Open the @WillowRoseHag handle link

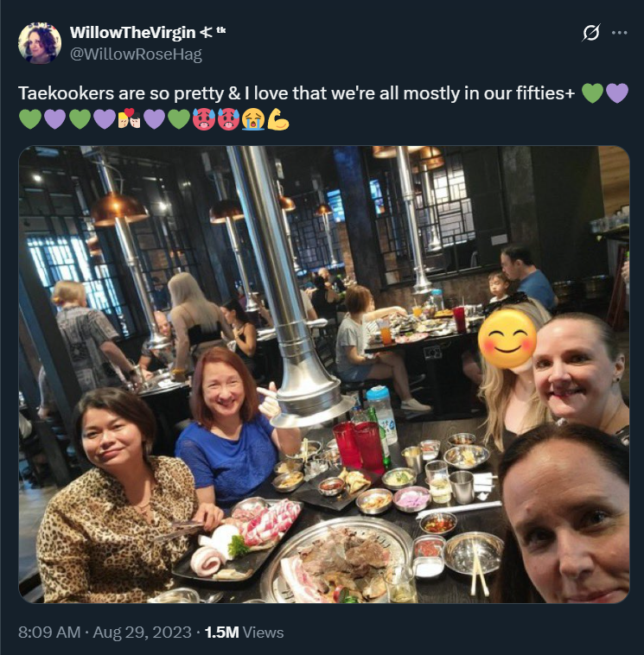[136, 54]
